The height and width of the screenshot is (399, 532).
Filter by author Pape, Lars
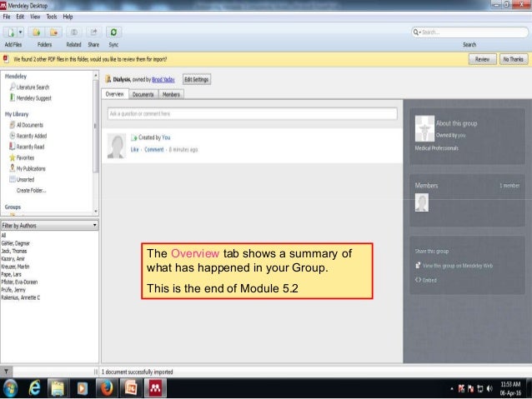click(11, 274)
